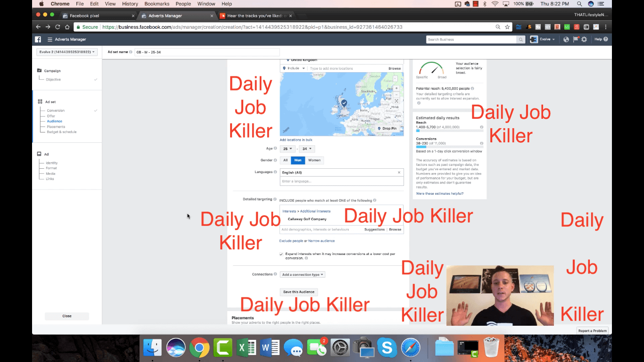The height and width of the screenshot is (362, 644).
Task: Open the globe notifications icon
Action: point(566,40)
